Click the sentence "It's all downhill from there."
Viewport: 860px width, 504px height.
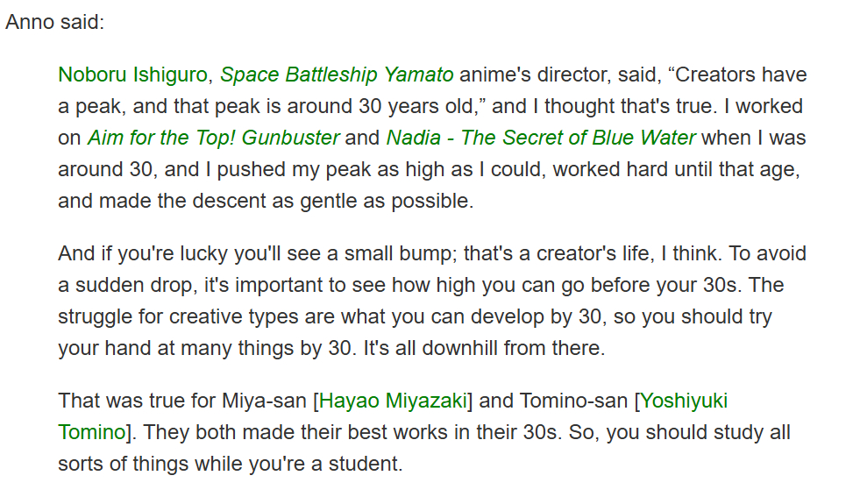[x=483, y=348]
